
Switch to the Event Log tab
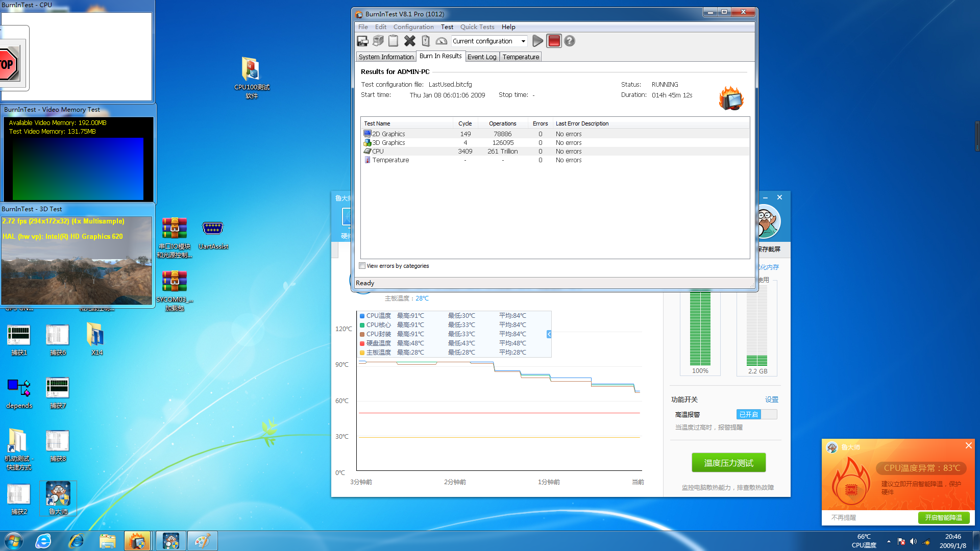(481, 57)
